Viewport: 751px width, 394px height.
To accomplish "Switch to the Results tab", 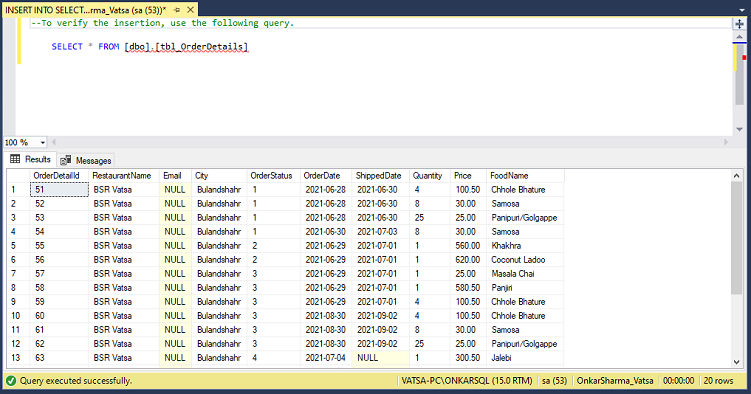I will [30, 159].
